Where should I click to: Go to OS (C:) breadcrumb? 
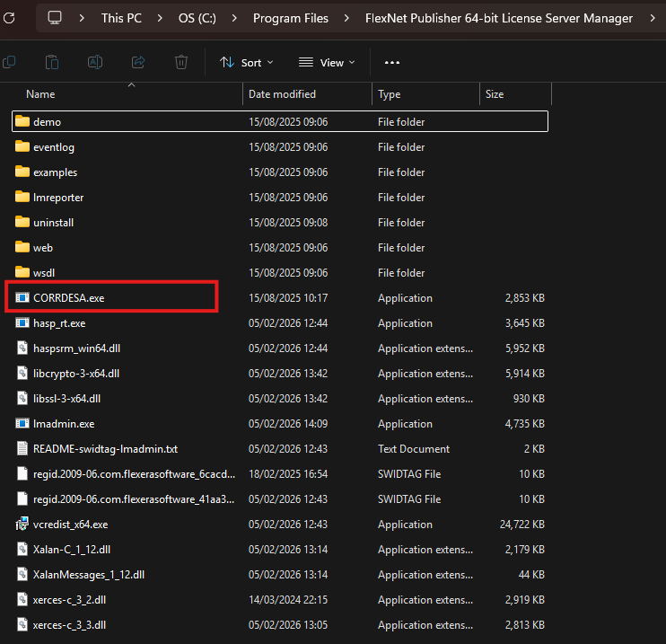197,18
